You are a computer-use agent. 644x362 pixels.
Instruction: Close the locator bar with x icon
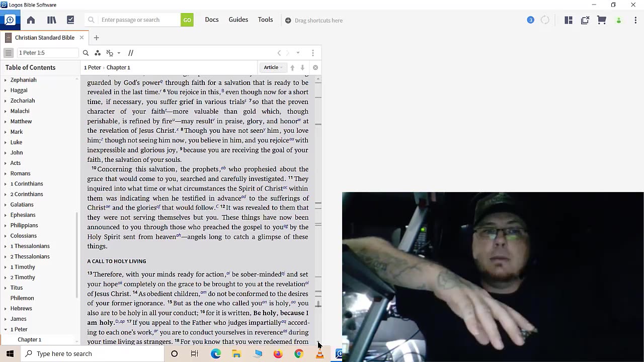click(x=315, y=67)
